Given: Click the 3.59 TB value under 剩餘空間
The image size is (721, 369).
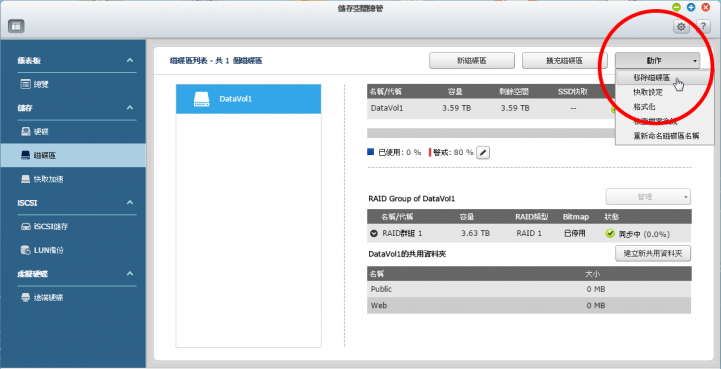Looking at the screenshot, I should point(515,108).
